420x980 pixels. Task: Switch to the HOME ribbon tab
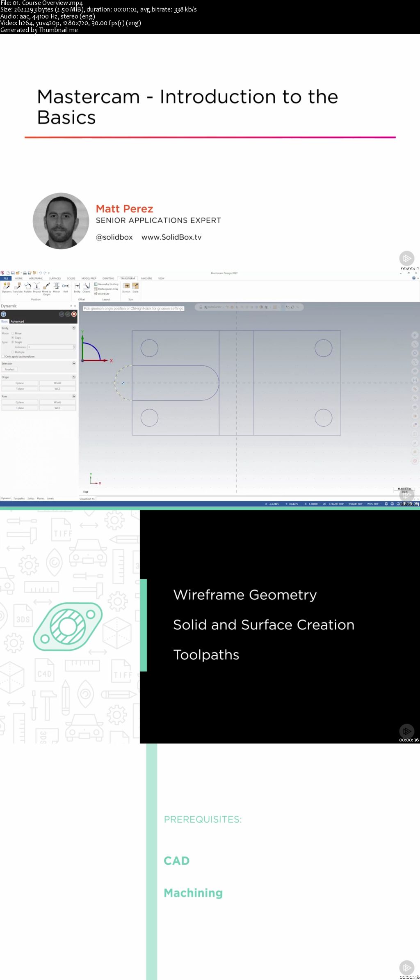[x=19, y=278]
